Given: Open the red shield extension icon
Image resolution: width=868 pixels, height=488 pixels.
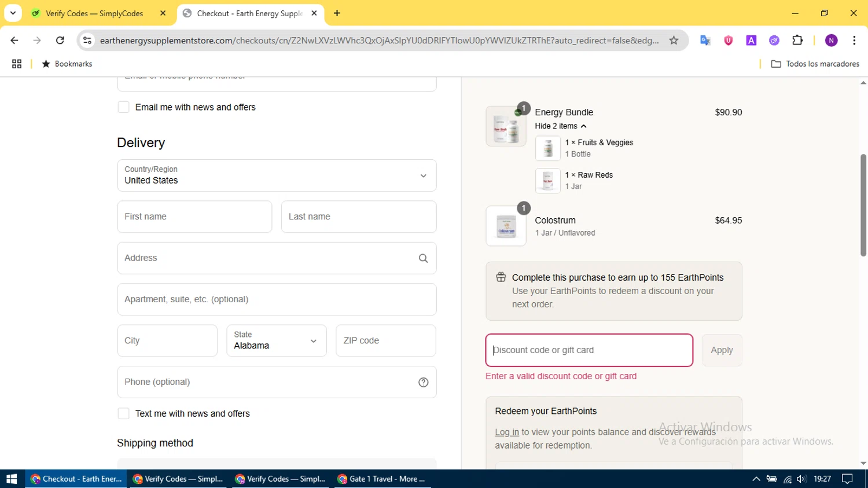Looking at the screenshot, I should (x=728, y=41).
